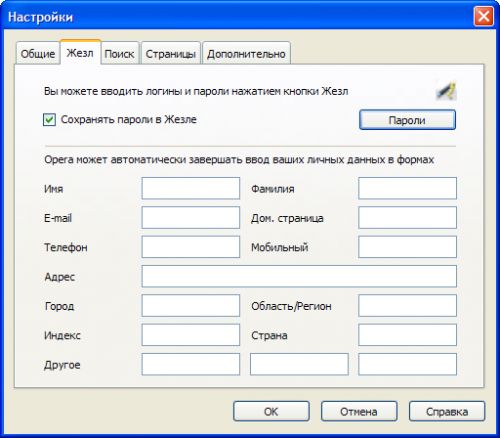Focus the last Другое field
This screenshot has height=438, width=500.
[x=407, y=364]
